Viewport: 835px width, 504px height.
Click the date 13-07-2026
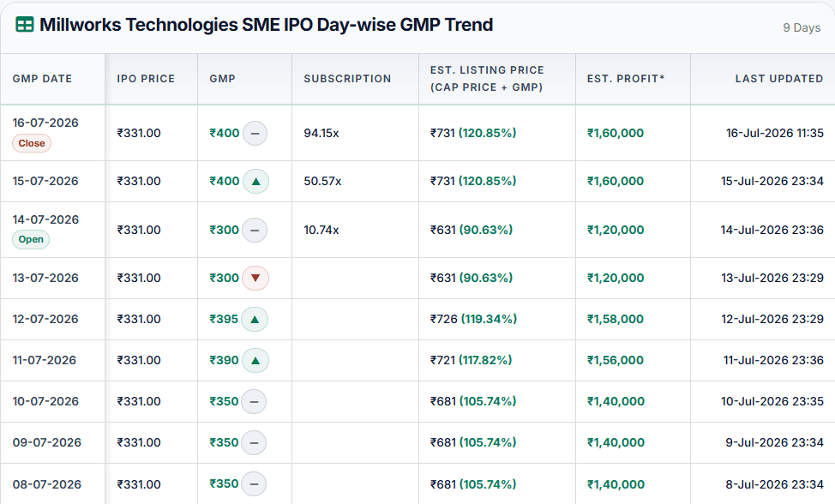(x=45, y=278)
